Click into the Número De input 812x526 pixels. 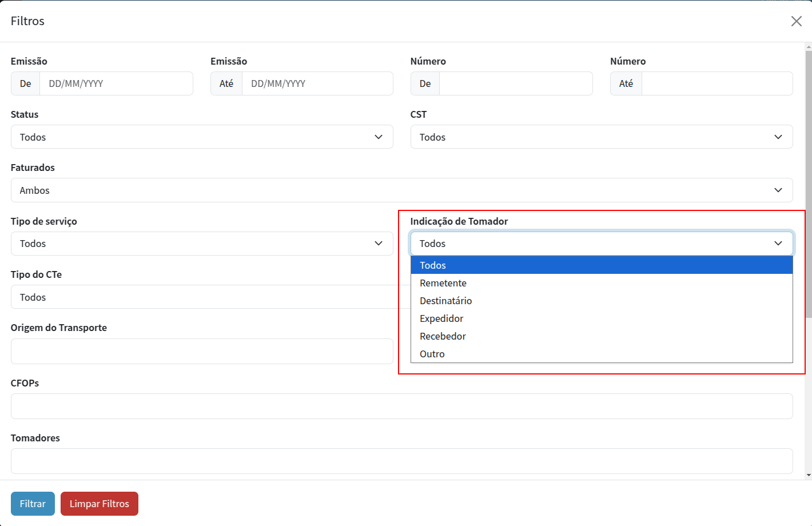(x=515, y=83)
